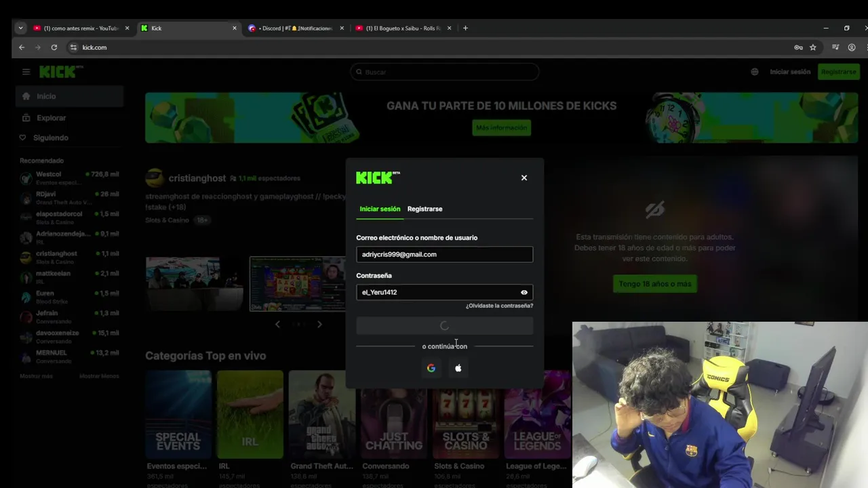Open a new browser tab
The width and height of the screenshot is (868, 488).
click(465, 28)
